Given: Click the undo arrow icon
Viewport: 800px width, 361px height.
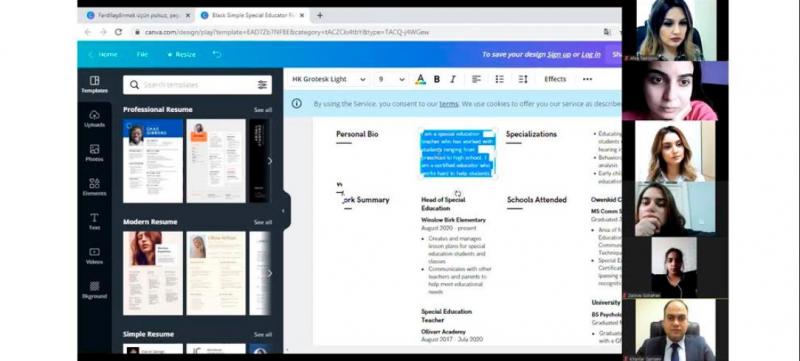Looking at the screenshot, I should (x=217, y=54).
